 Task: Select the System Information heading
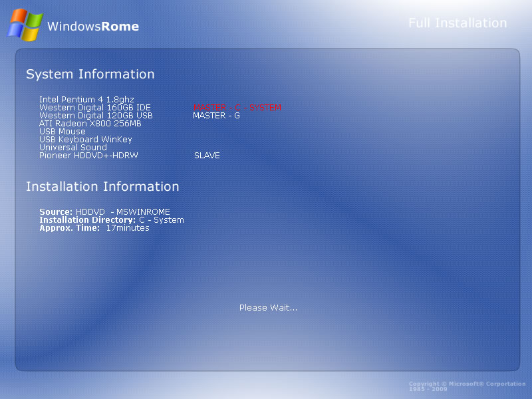90,74
